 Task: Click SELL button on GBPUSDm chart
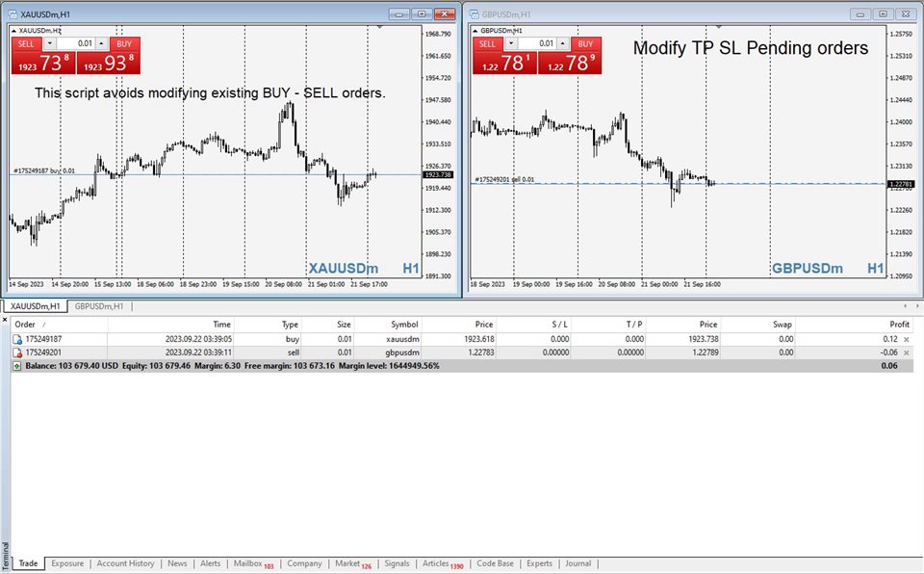[487, 43]
